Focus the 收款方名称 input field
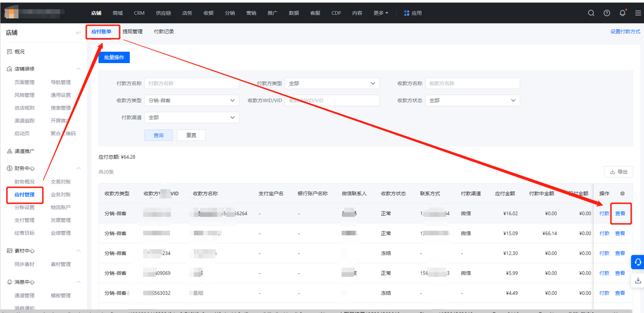644x313 pixels. coord(472,83)
